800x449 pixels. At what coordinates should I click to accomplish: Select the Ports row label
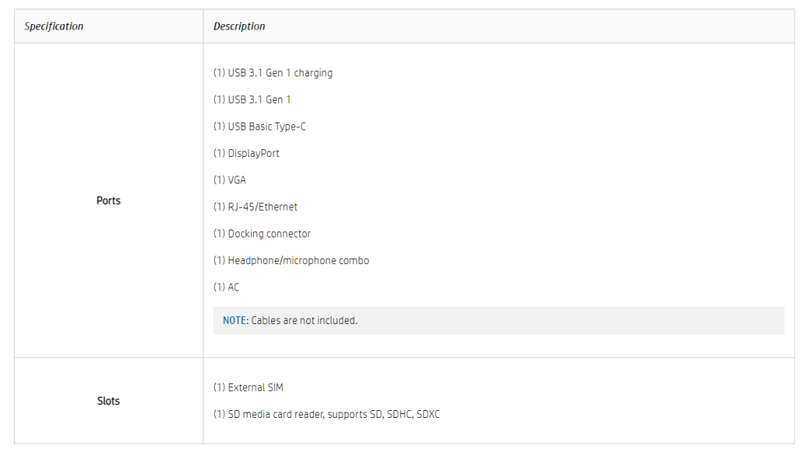108,201
